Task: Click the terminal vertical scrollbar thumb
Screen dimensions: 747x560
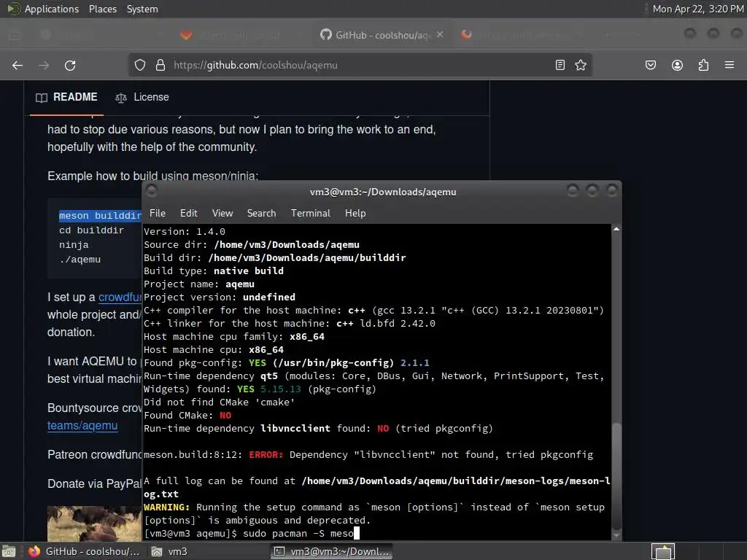Action: click(x=616, y=475)
